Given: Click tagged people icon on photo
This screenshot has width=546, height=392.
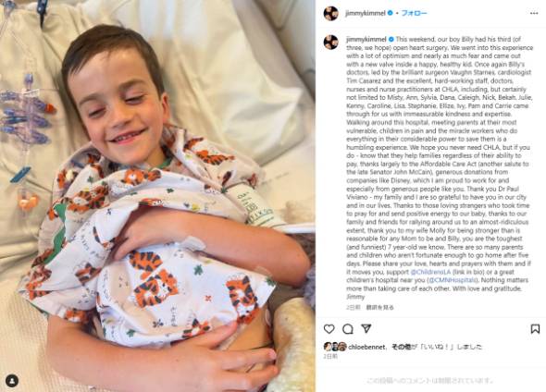Looking at the screenshot, I should coord(12,380).
